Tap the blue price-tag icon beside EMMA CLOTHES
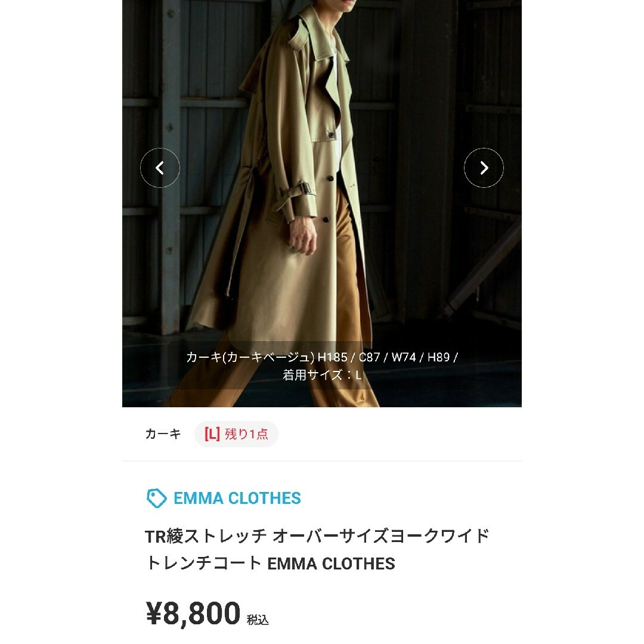644x644 pixels. (x=156, y=498)
